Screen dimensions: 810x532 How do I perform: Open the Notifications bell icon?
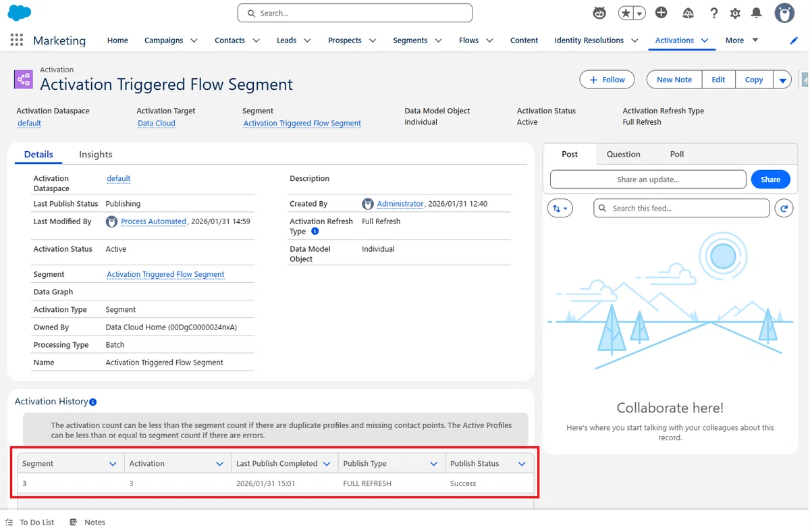click(x=757, y=13)
